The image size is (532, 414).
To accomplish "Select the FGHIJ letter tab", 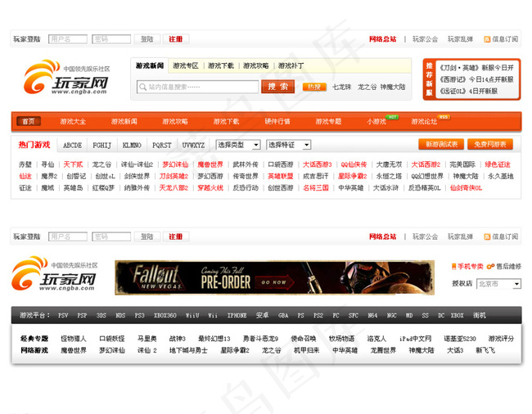I will (x=101, y=145).
